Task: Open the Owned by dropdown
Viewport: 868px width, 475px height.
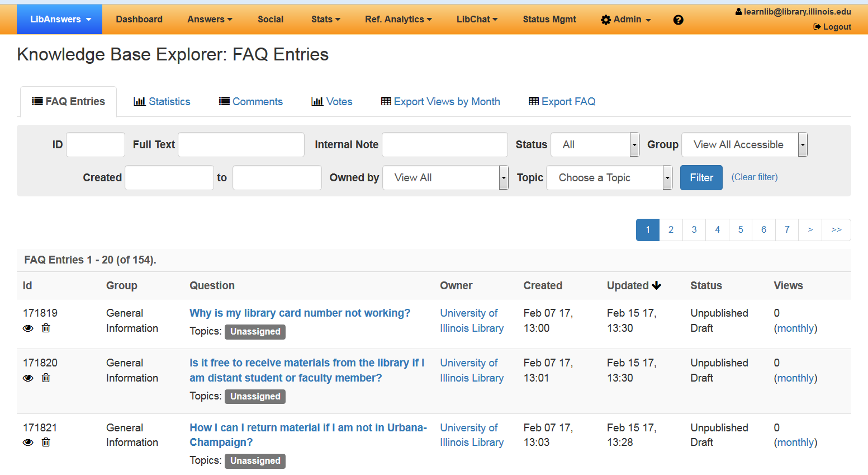Action: coord(445,178)
